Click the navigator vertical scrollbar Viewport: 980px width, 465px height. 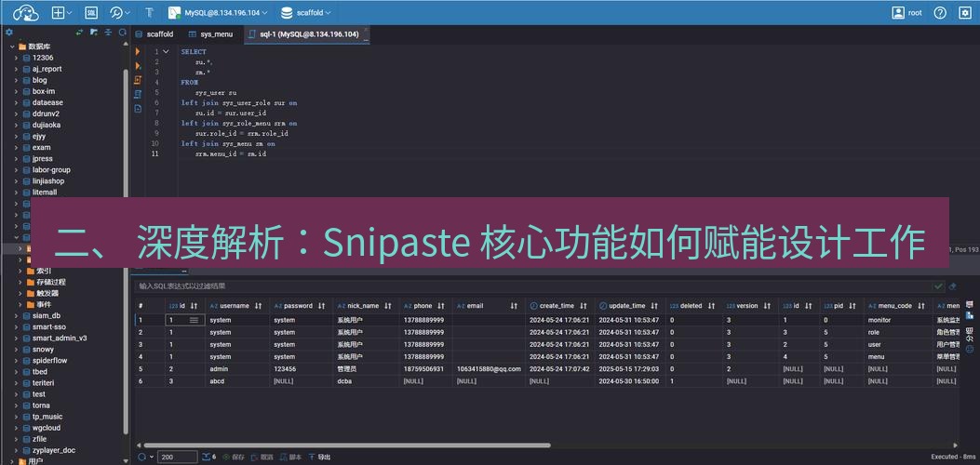click(x=126, y=249)
